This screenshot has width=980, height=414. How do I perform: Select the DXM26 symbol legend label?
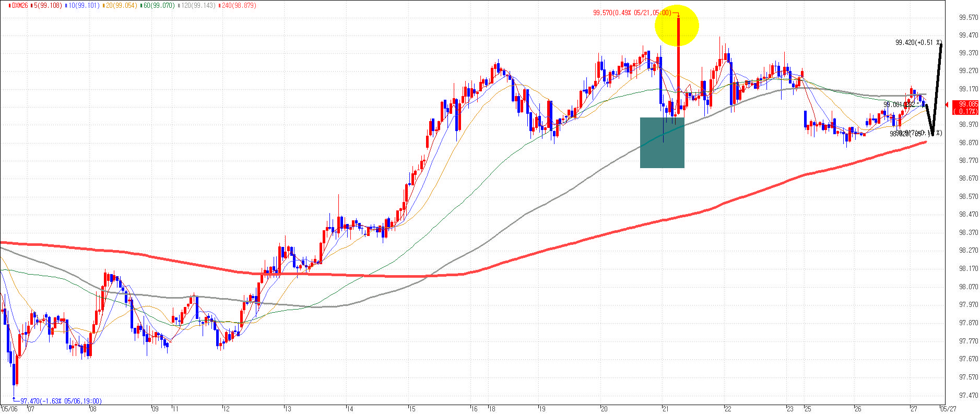(19, 5)
